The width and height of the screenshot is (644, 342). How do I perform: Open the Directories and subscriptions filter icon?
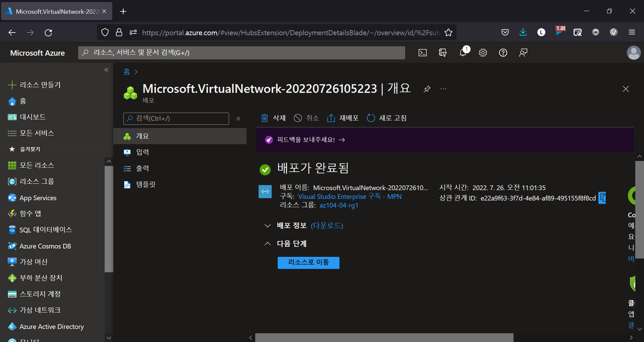(443, 53)
